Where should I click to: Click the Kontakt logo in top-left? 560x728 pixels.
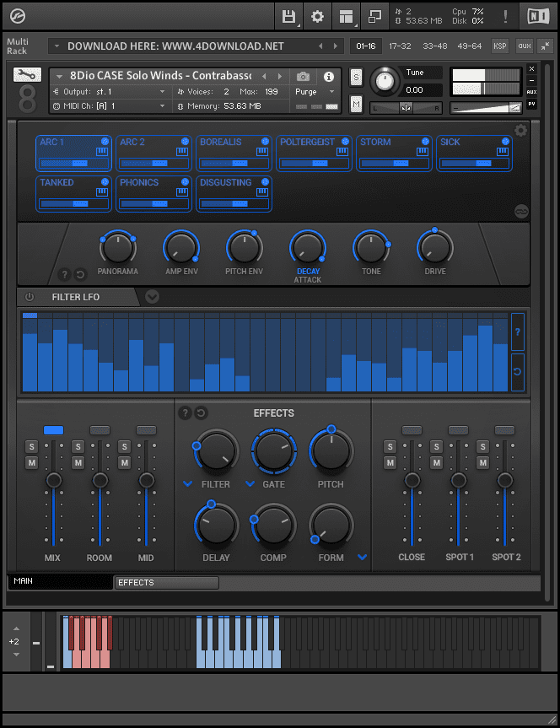(x=18, y=16)
